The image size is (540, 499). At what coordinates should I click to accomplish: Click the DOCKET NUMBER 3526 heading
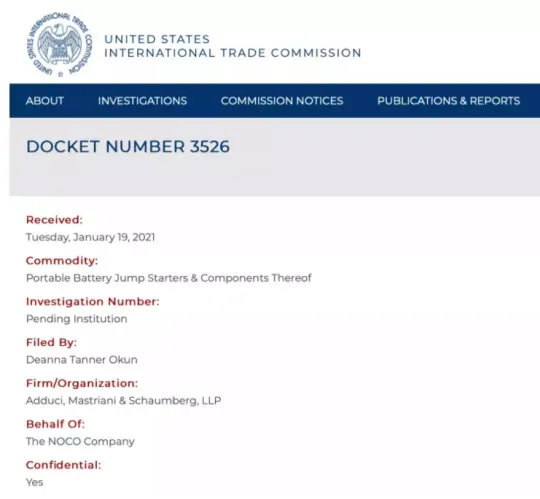click(128, 147)
